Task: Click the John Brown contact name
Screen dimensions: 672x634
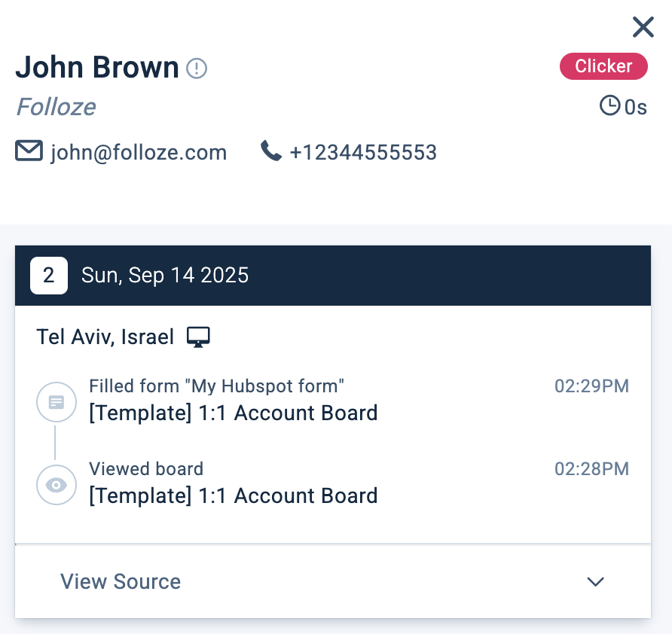Action: tap(97, 68)
